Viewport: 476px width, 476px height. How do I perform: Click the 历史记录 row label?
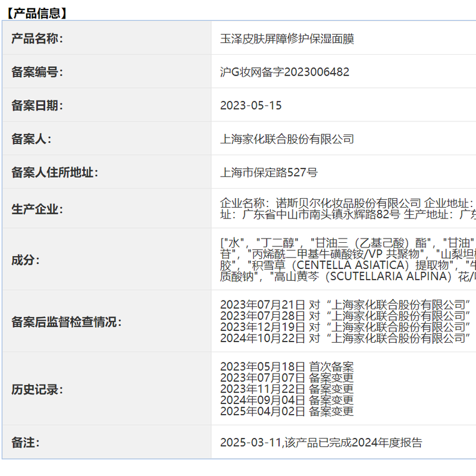37,390
